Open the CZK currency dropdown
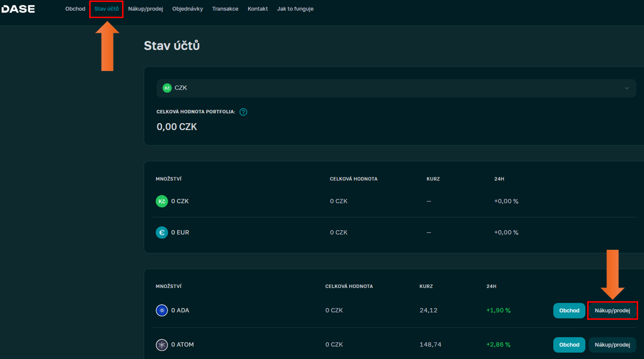 pos(392,88)
